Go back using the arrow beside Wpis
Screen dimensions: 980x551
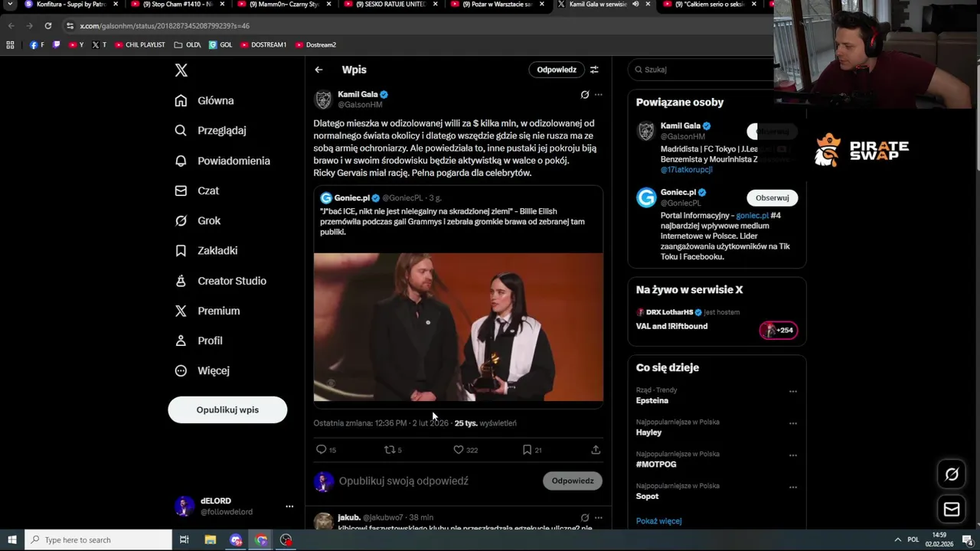pos(318,70)
